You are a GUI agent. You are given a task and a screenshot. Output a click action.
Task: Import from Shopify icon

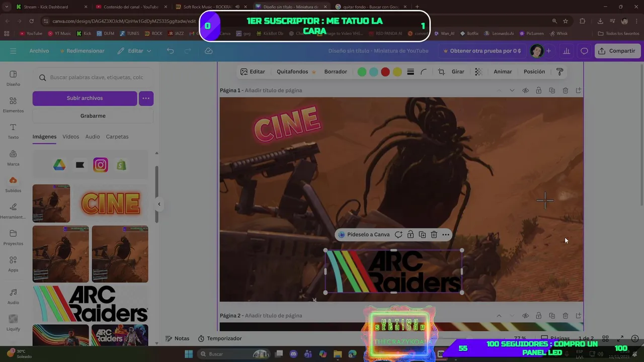click(121, 165)
